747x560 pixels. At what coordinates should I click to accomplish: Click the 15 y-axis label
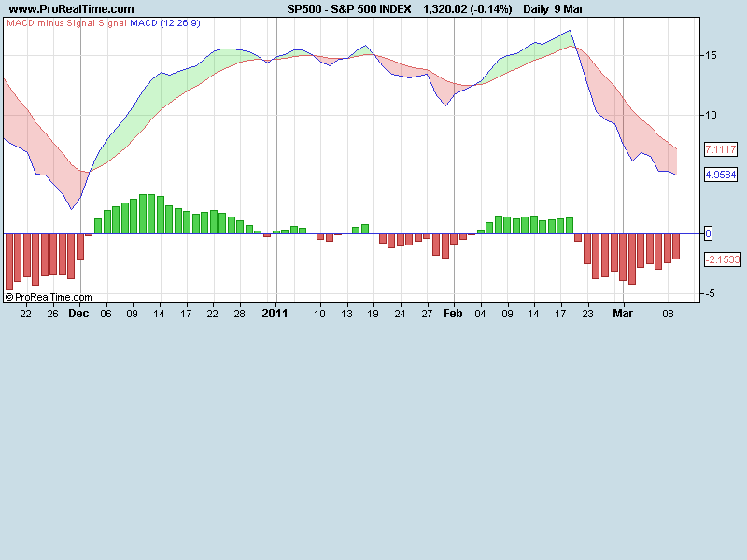click(x=711, y=55)
